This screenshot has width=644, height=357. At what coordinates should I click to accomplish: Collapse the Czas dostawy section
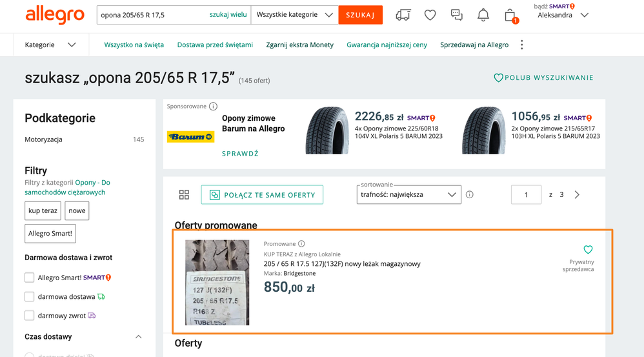coord(138,337)
